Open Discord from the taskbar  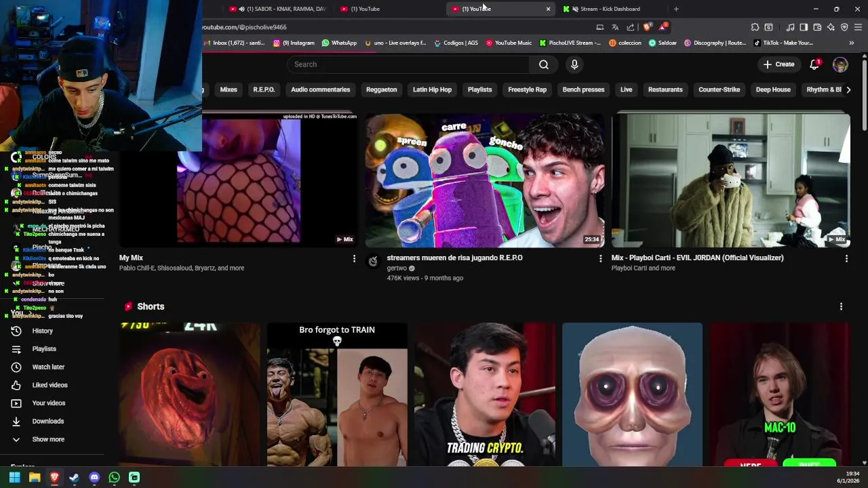tap(94, 477)
